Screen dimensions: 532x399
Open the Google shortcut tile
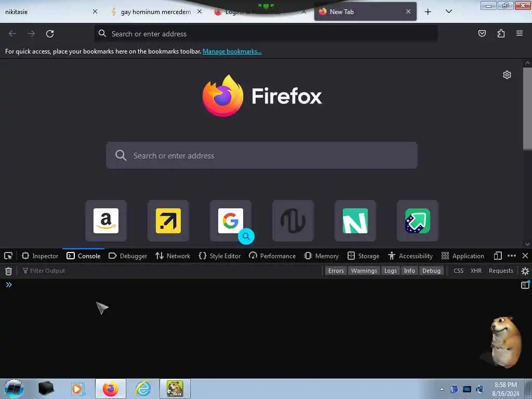(231, 221)
